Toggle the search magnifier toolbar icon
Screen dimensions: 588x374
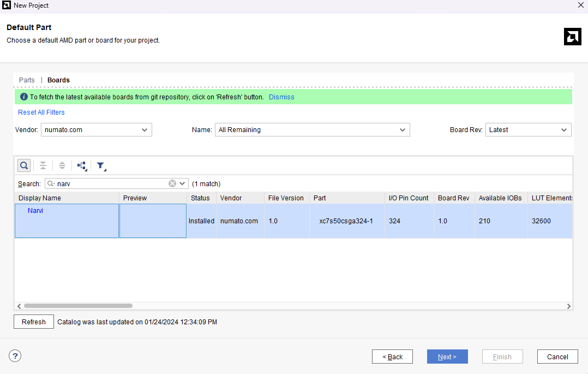click(x=24, y=165)
